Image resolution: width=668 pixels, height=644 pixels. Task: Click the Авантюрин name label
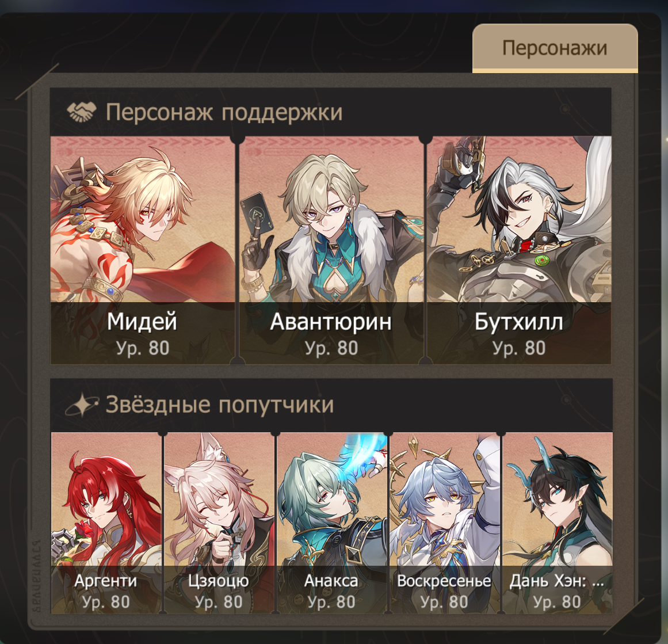331,321
